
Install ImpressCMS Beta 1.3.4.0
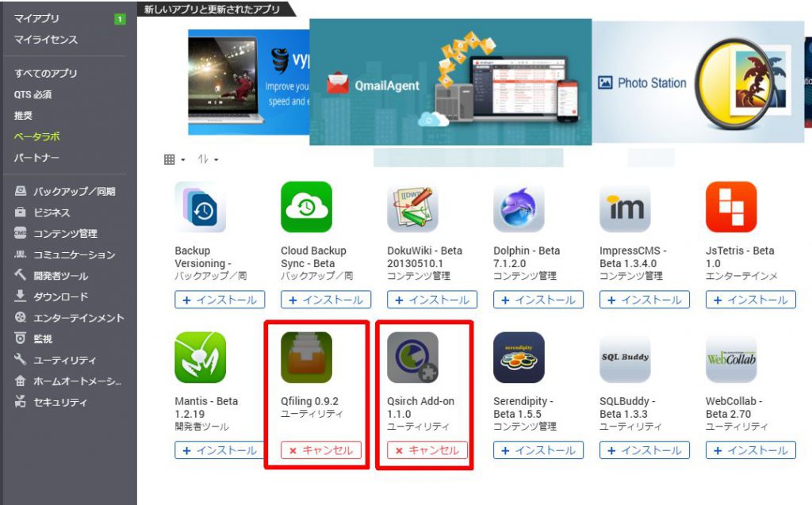(644, 300)
